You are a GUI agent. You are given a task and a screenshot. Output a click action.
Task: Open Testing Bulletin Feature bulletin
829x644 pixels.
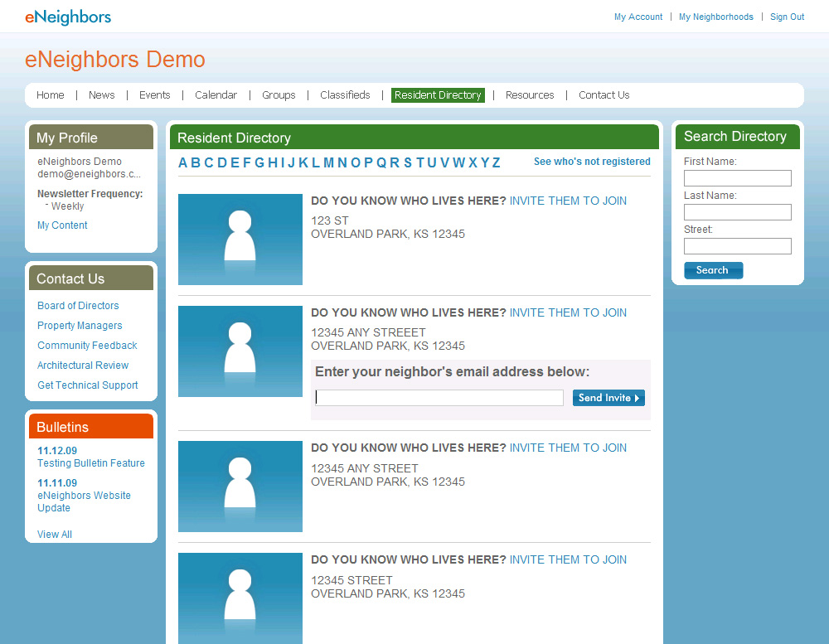91,463
